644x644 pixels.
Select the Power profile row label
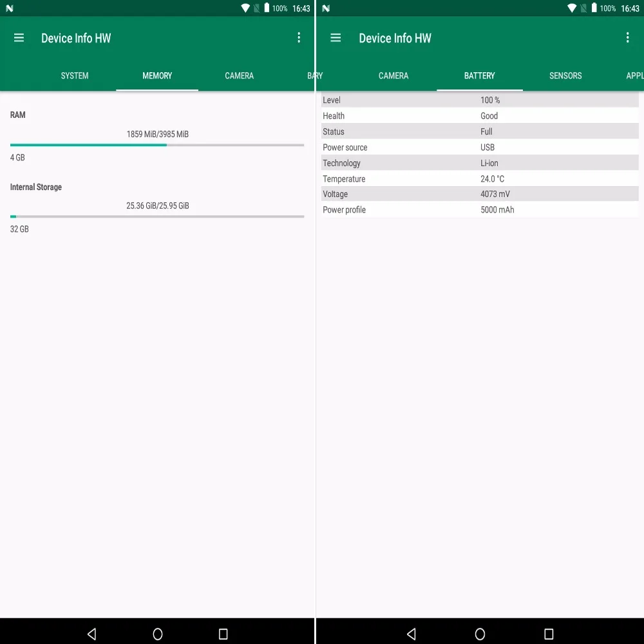tap(344, 210)
